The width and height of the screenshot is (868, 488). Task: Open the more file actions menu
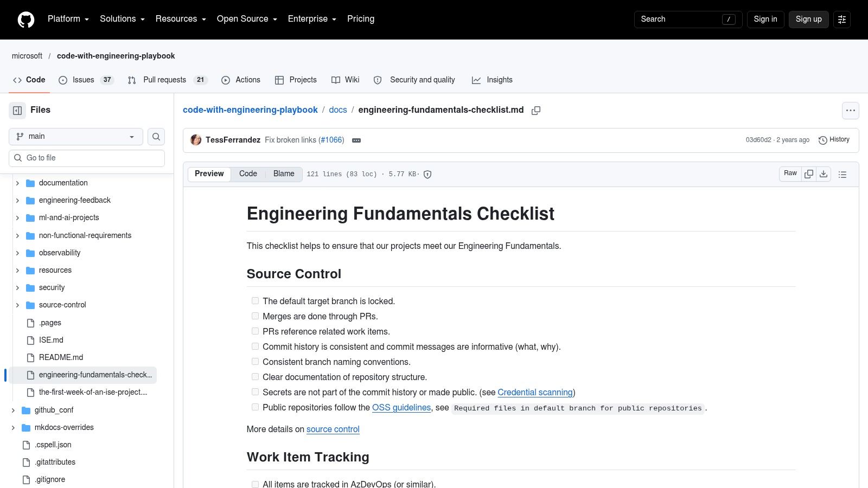(x=851, y=111)
